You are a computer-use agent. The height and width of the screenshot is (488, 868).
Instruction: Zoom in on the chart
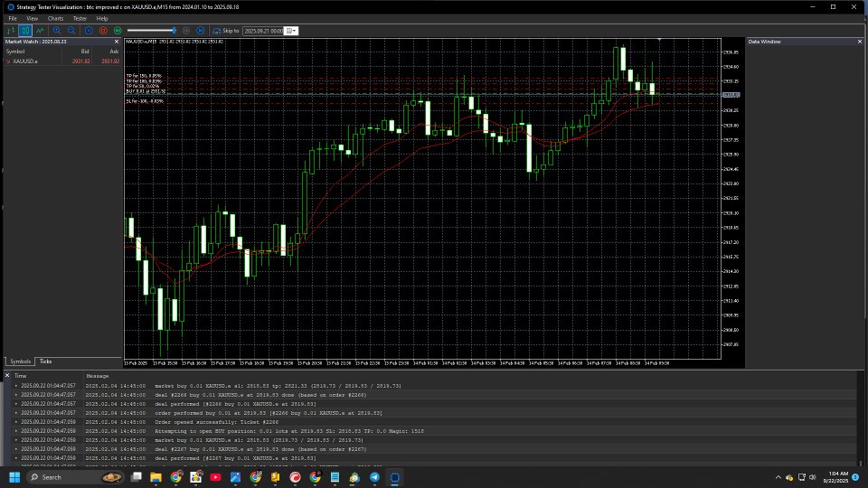tap(56, 31)
